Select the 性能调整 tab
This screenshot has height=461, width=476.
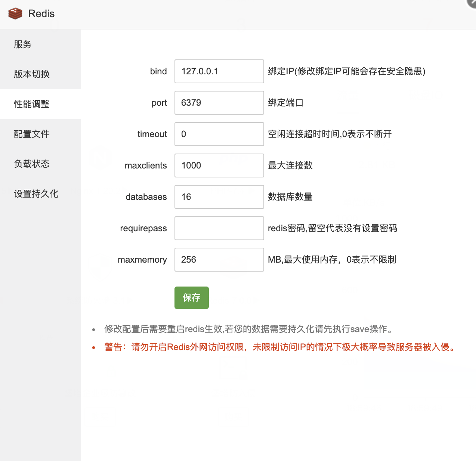coord(32,104)
